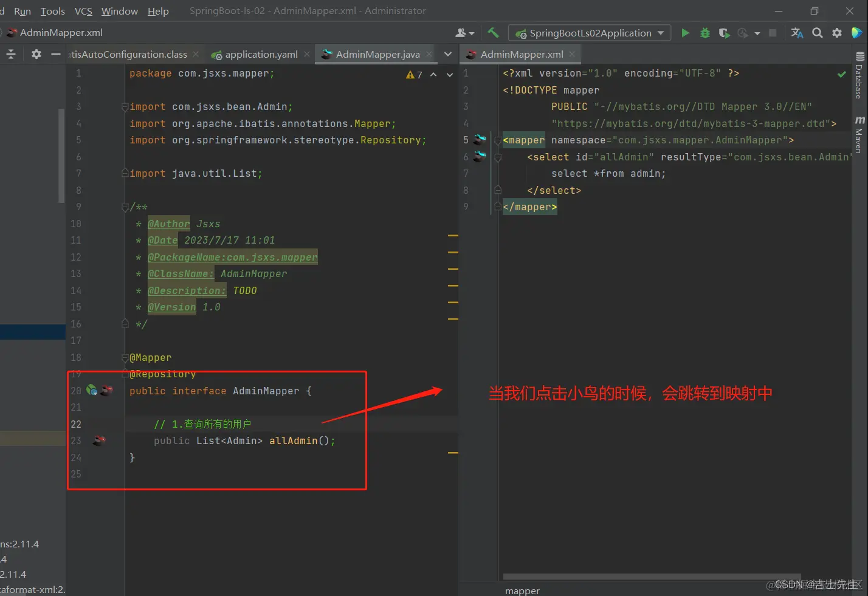The height and width of the screenshot is (596, 868).
Task: Open Search Everywhere magnifier icon
Action: click(x=818, y=33)
